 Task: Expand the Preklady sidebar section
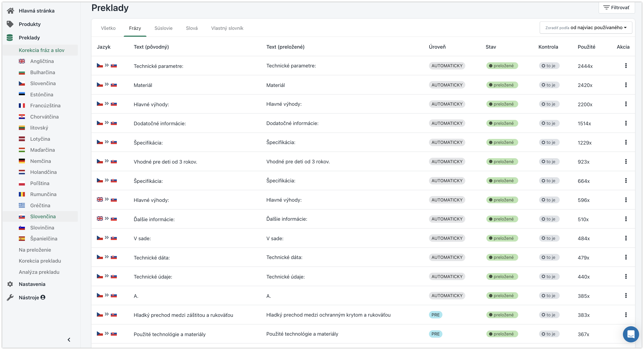click(29, 37)
